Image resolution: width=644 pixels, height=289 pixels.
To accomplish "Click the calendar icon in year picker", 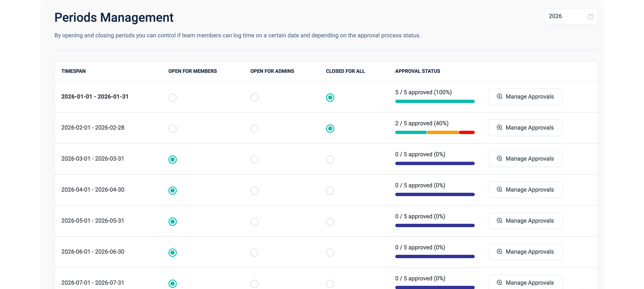I will tap(590, 16).
